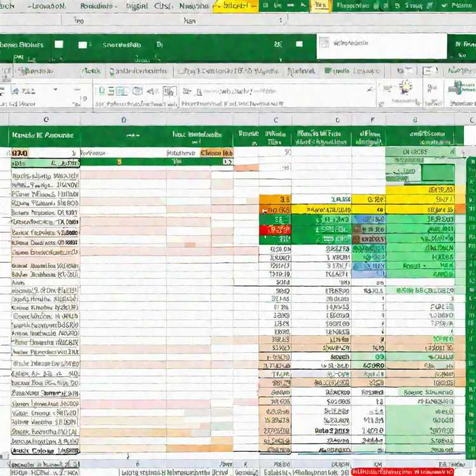Click the Name Box left of the formula bar
This screenshot has width=476, height=476.
(x=30, y=20)
